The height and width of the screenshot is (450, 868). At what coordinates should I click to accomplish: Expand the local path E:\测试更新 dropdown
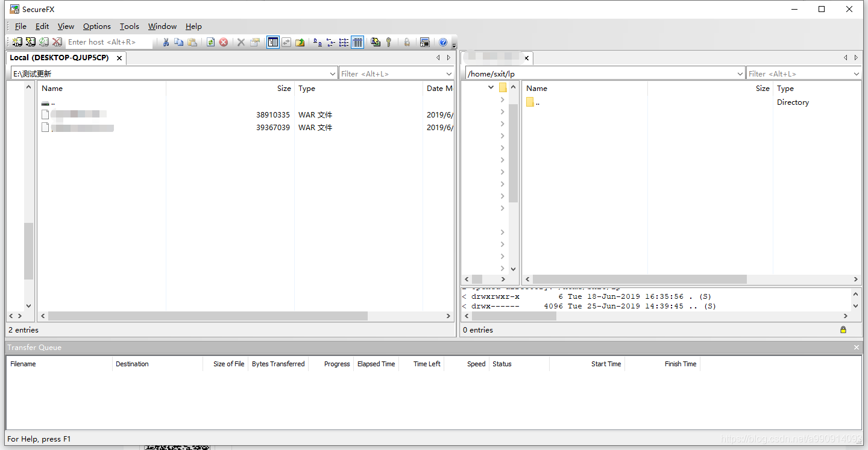click(x=333, y=73)
